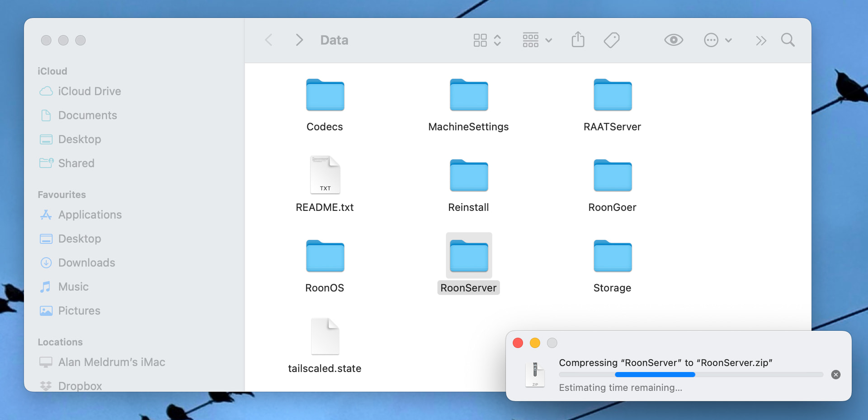This screenshot has height=420, width=868.
Task: Open the group-by dropdown menu
Action: tap(537, 40)
